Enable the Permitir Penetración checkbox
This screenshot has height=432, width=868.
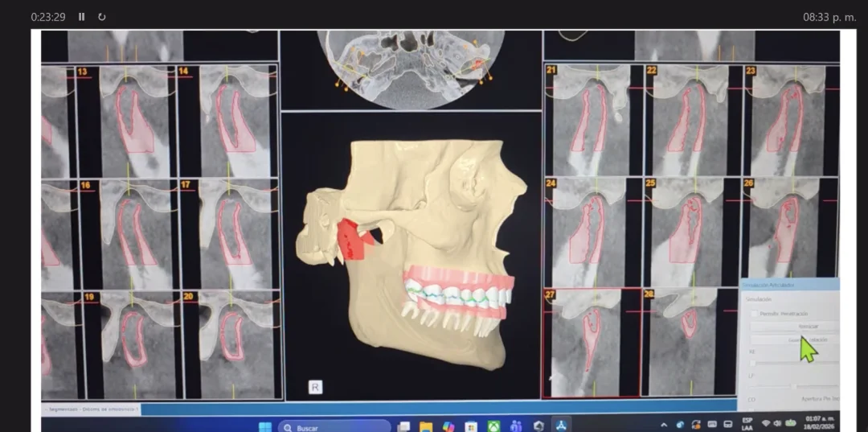(753, 313)
